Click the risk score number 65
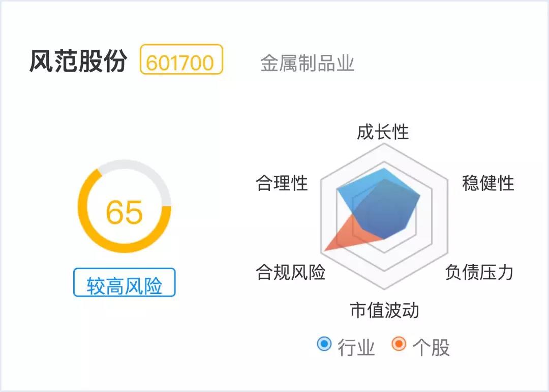Image resolution: width=549 pixels, height=392 pixels. [x=124, y=212]
